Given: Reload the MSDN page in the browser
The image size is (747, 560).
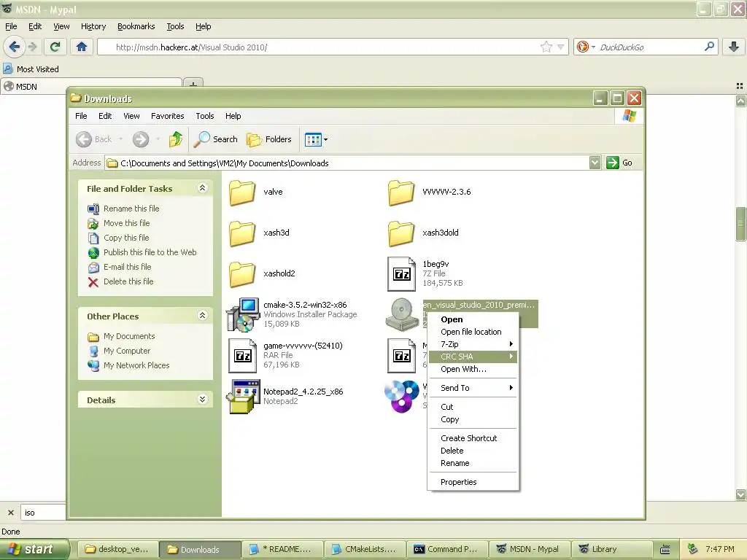Looking at the screenshot, I should (55, 47).
